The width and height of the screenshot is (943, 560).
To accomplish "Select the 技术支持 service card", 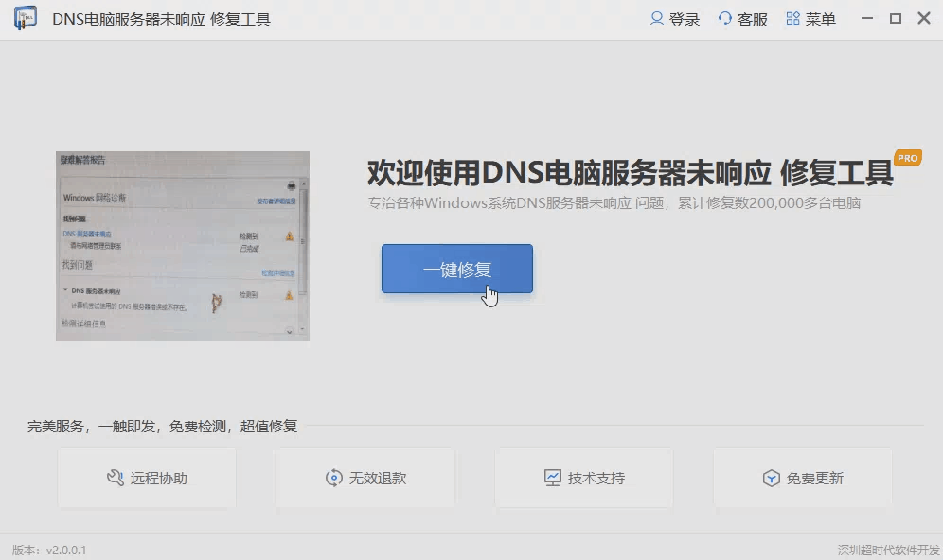I will coord(583,479).
